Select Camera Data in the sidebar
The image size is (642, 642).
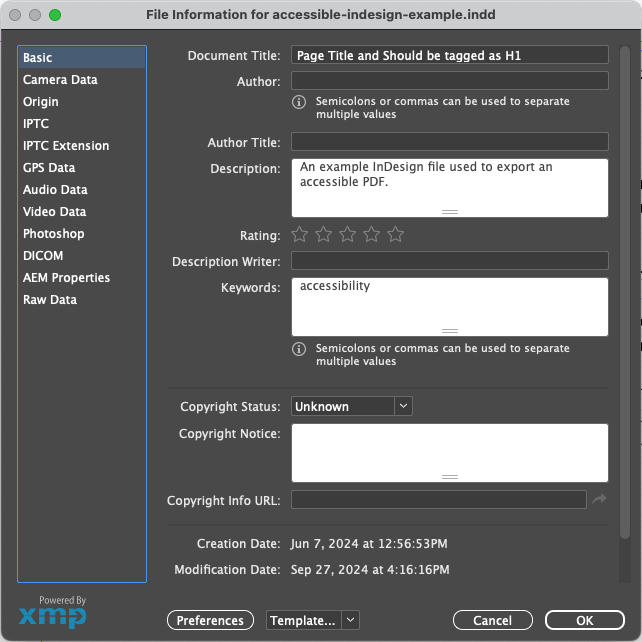pos(60,80)
